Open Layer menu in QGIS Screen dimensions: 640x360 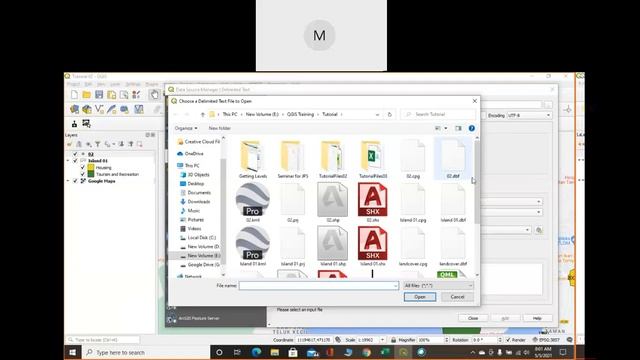(115, 84)
